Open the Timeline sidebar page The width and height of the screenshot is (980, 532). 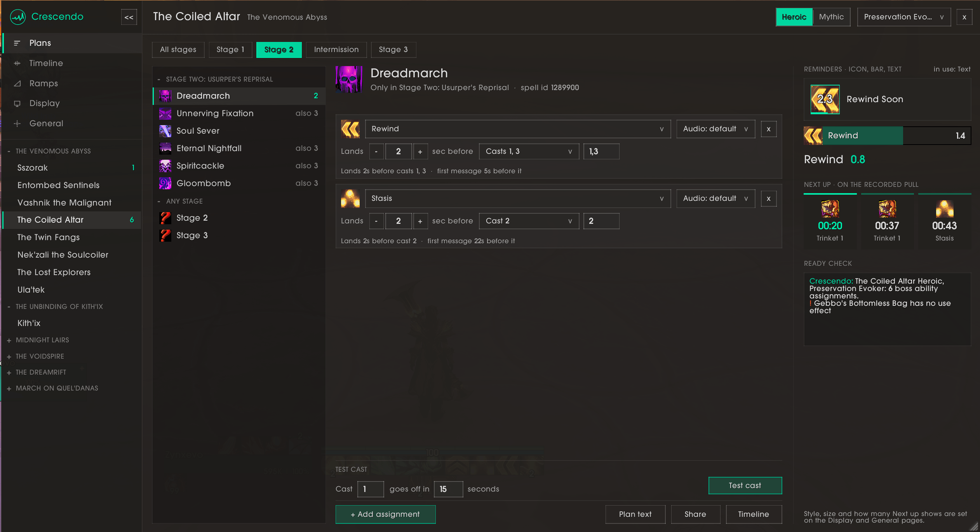tap(72, 63)
